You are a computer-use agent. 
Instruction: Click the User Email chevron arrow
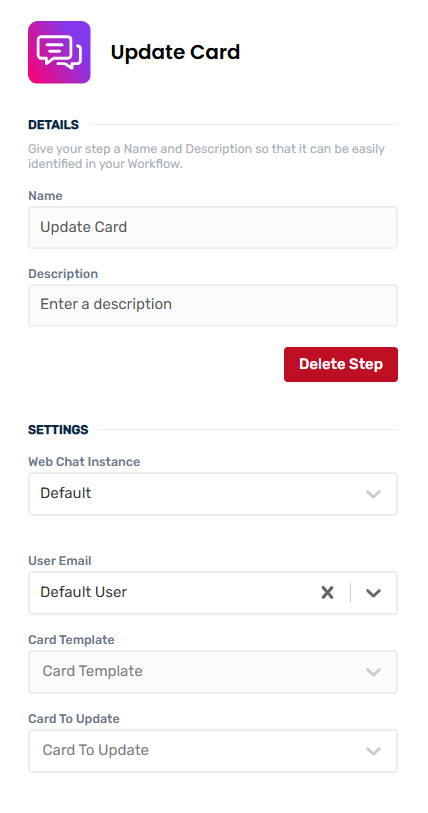pyautogui.click(x=374, y=593)
